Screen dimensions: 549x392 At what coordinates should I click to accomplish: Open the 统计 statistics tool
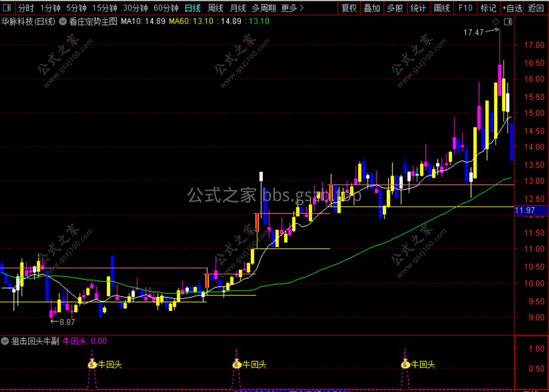coord(418,8)
